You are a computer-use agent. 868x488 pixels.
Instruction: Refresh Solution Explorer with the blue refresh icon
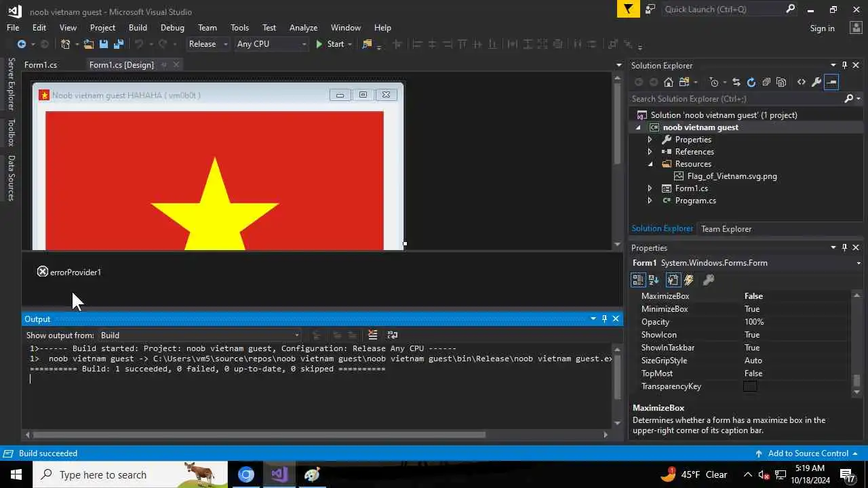751,82
